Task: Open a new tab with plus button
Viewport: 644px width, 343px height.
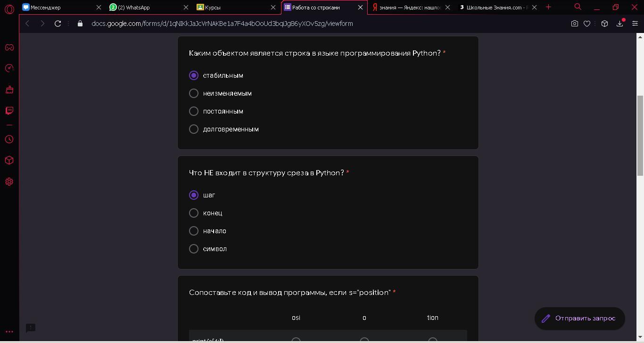Action: pyautogui.click(x=548, y=7)
